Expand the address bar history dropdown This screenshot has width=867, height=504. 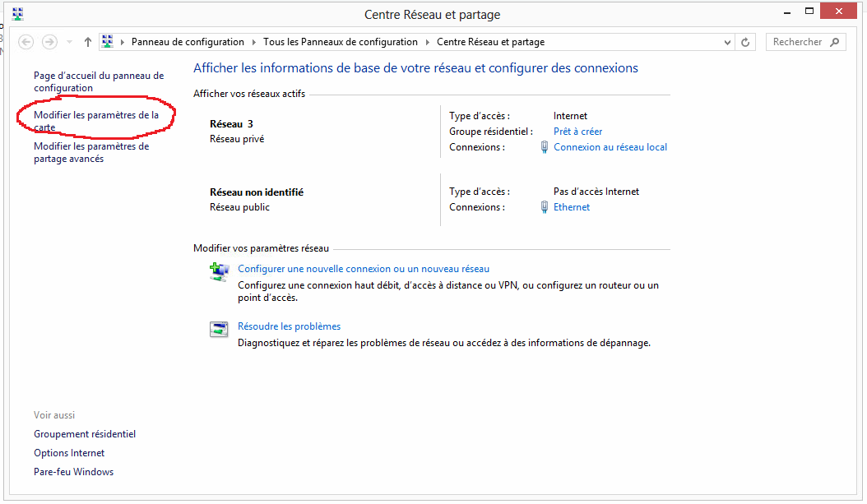727,42
